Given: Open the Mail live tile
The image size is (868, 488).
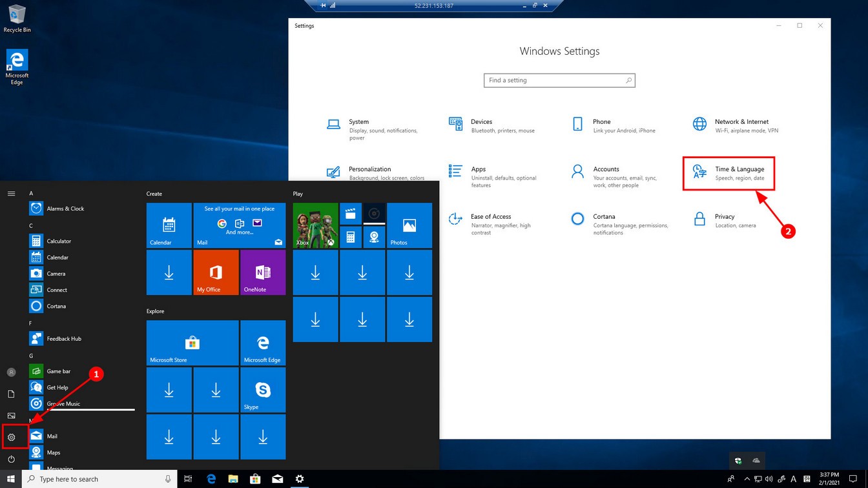Looking at the screenshot, I should pyautogui.click(x=240, y=225).
